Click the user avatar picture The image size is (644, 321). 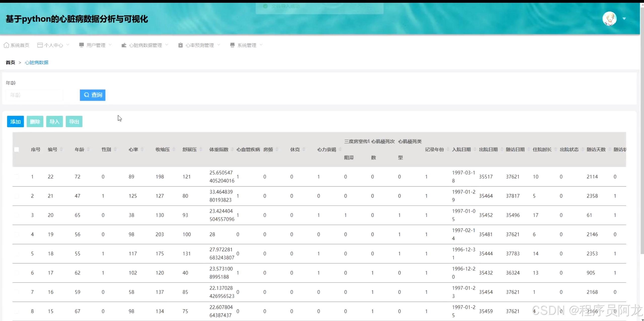pyautogui.click(x=609, y=19)
